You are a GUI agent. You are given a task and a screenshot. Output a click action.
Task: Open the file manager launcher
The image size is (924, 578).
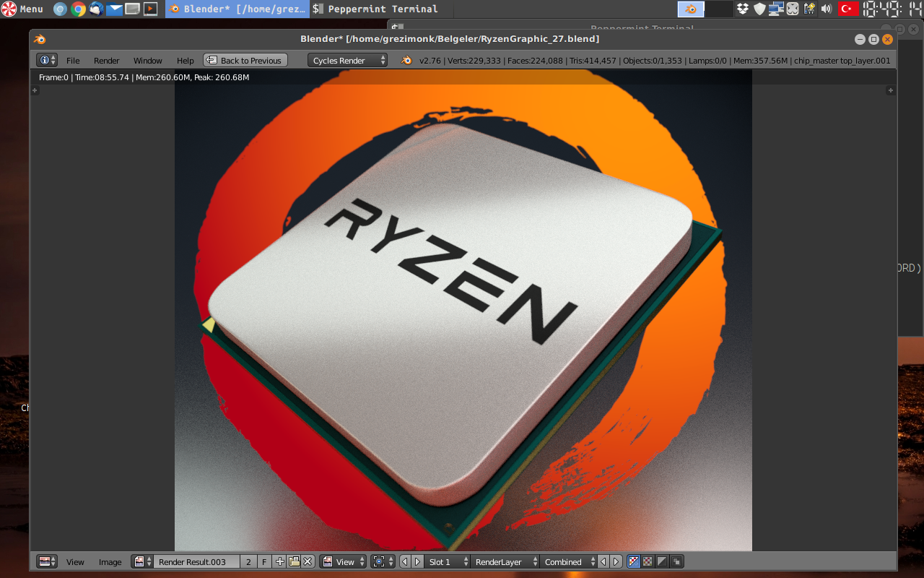coord(132,9)
